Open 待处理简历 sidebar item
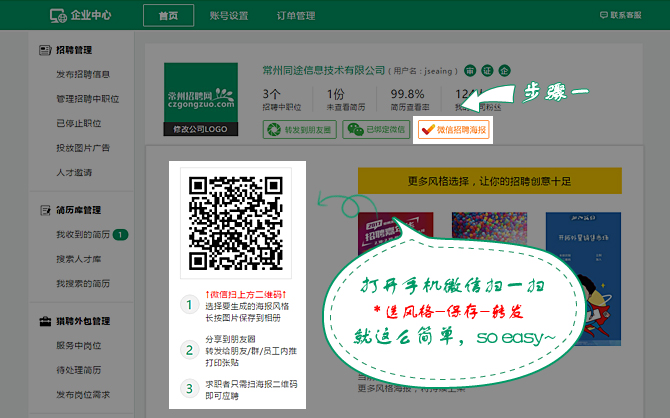 click(79, 370)
